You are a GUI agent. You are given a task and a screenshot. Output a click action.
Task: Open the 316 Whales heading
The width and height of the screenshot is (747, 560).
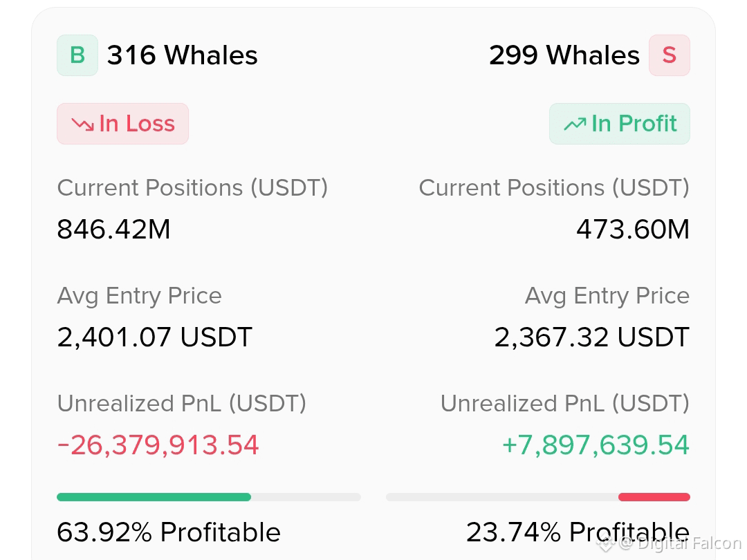(x=183, y=55)
